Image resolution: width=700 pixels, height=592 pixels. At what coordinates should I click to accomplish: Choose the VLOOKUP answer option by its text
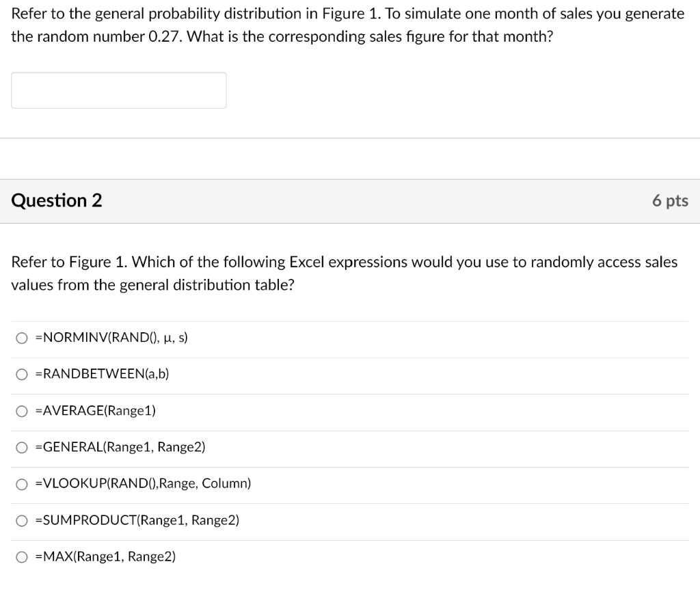[144, 483]
